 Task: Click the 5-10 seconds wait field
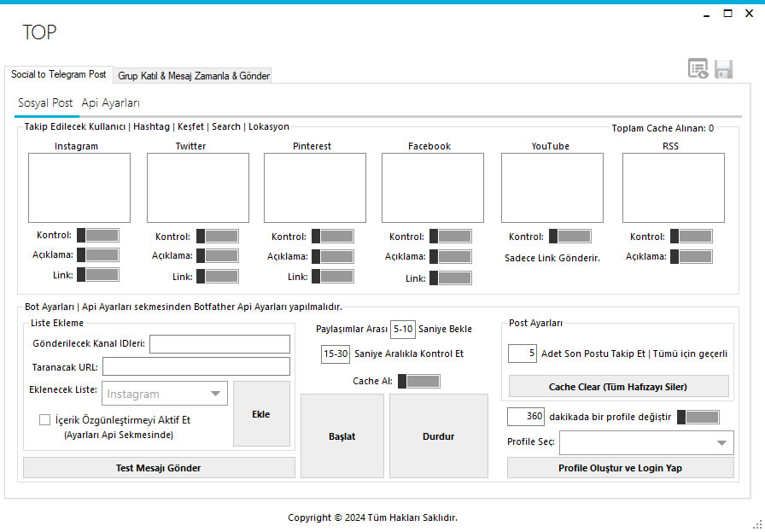coord(403,329)
